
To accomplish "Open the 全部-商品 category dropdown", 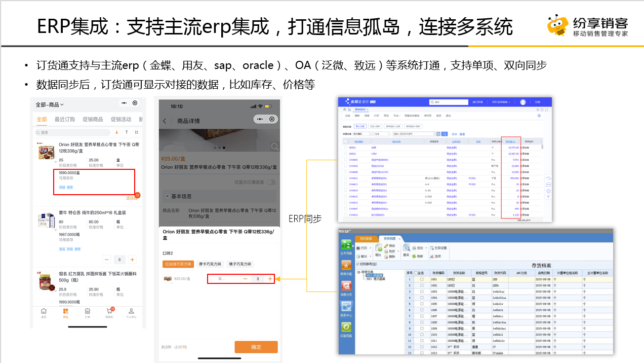I will [50, 104].
